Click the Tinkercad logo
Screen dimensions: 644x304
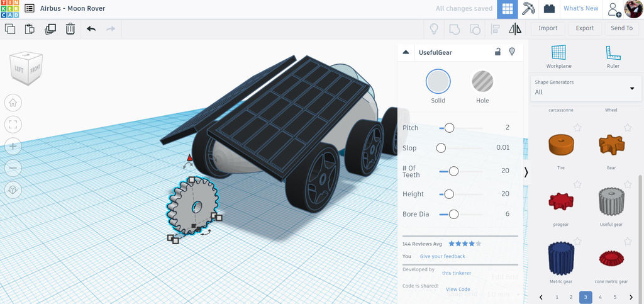point(9,9)
